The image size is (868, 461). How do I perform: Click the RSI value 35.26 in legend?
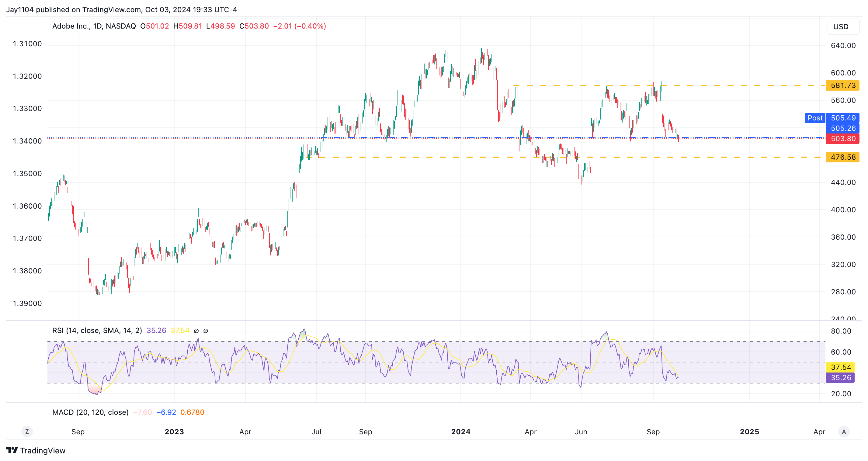tap(156, 331)
